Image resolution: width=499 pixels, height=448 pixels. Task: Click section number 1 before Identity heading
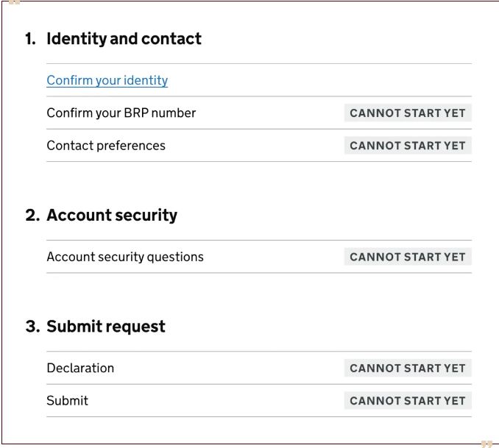[x=30, y=39]
